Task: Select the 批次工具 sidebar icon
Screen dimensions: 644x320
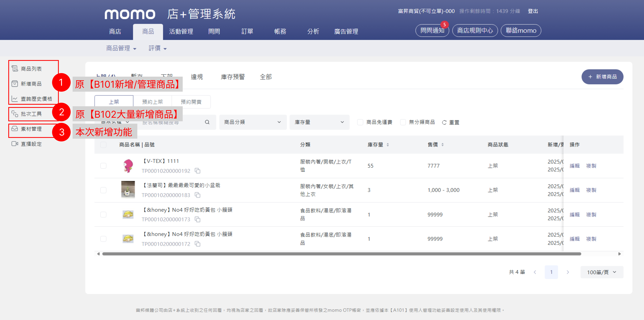Action: pos(15,114)
